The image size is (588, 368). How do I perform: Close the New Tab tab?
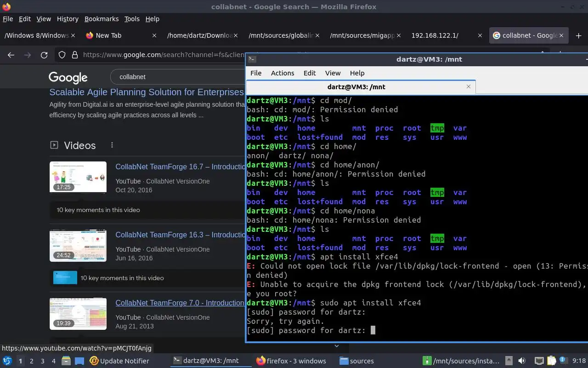click(154, 35)
